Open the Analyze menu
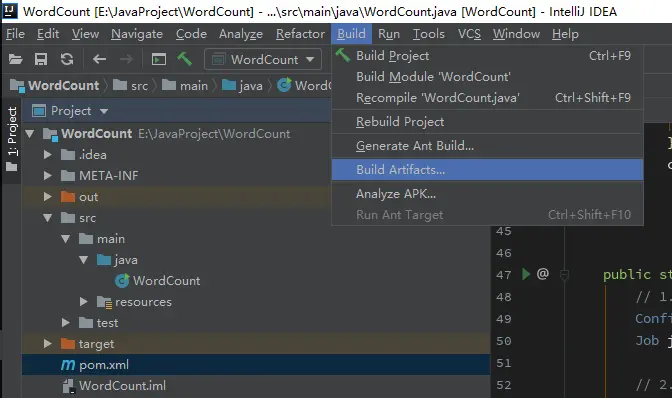This screenshot has height=398, width=672. (x=241, y=33)
